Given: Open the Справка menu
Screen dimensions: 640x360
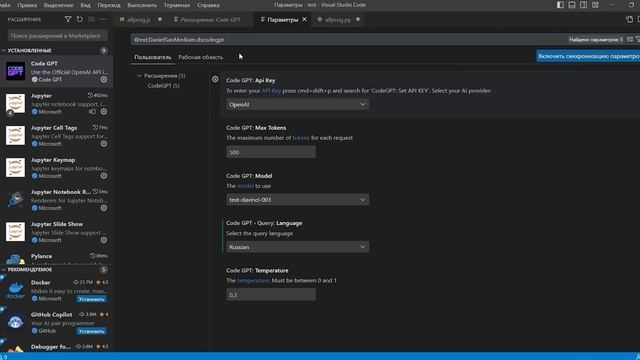Looking at the screenshot, I should point(208,5).
